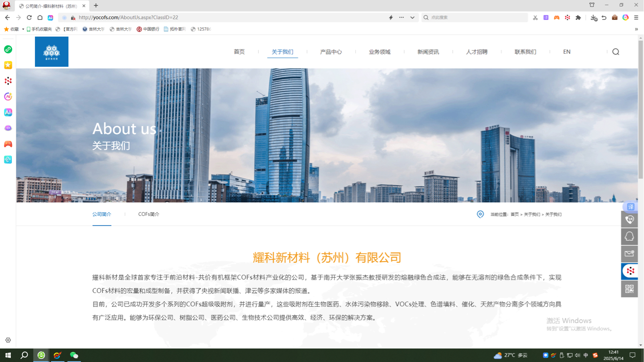The image size is (644, 362).
Task: Open 产品中心 navigation item
Action: (x=331, y=52)
